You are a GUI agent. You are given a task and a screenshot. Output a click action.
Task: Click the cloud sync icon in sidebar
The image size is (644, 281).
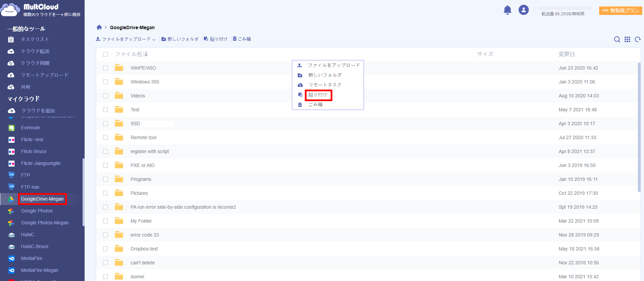[x=11, y=63]
